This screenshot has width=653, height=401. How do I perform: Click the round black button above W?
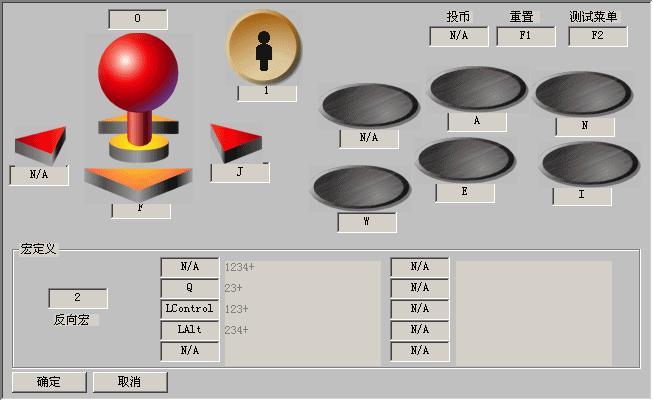361,187
